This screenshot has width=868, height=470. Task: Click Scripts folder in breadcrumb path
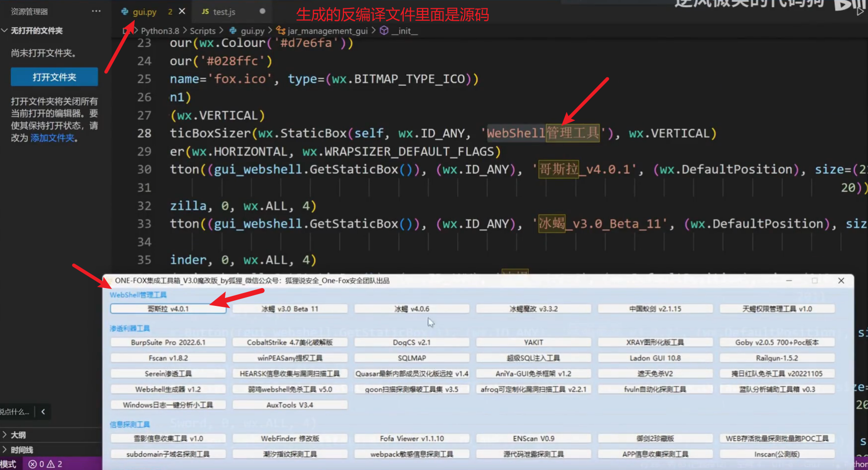point(203,31)
